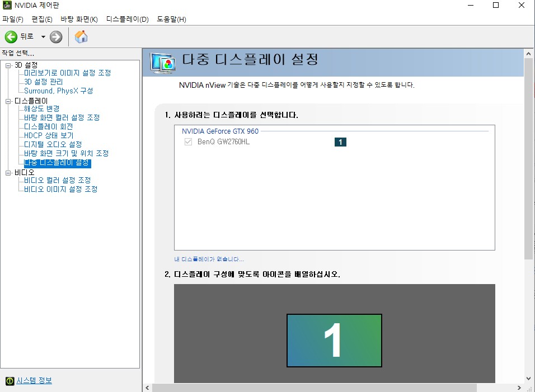Image resolution: width=535 pixels, height=392 pixels.
Task: Open HDCP 상태 보기 page
Action: pyautogui.click(x=49, y=135)
